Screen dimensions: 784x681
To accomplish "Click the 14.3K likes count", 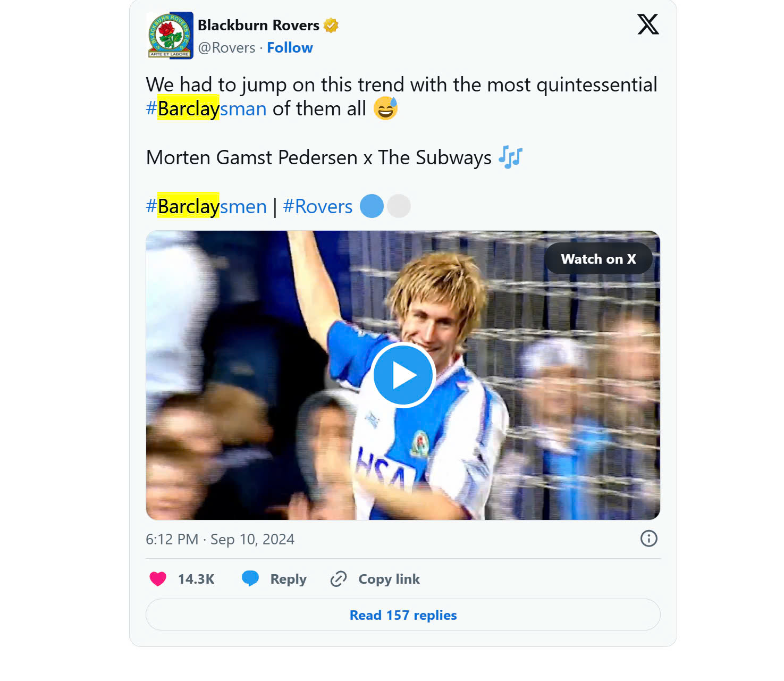I will pyautogui.click(x=196, y=579).
